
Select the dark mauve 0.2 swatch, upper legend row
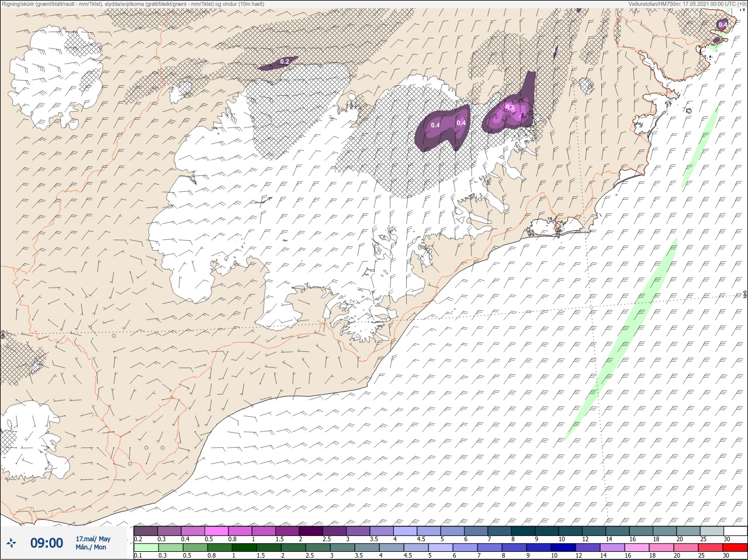pyautogui.click(x=146, y=531)
